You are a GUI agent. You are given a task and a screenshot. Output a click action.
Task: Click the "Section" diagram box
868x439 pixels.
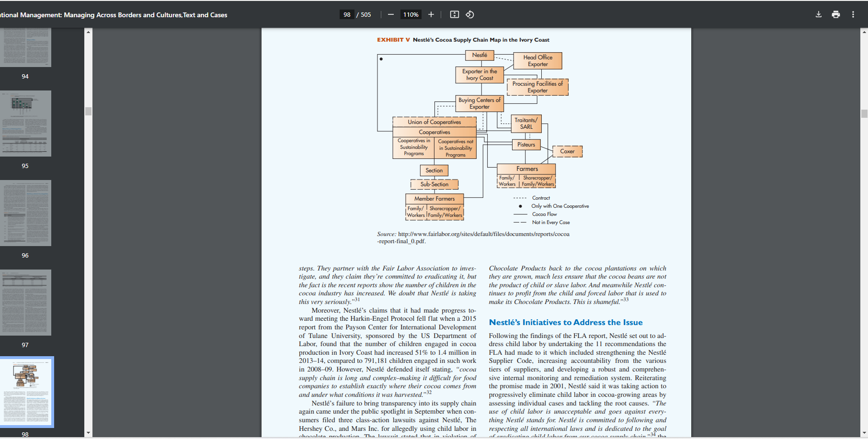point(434,170)
